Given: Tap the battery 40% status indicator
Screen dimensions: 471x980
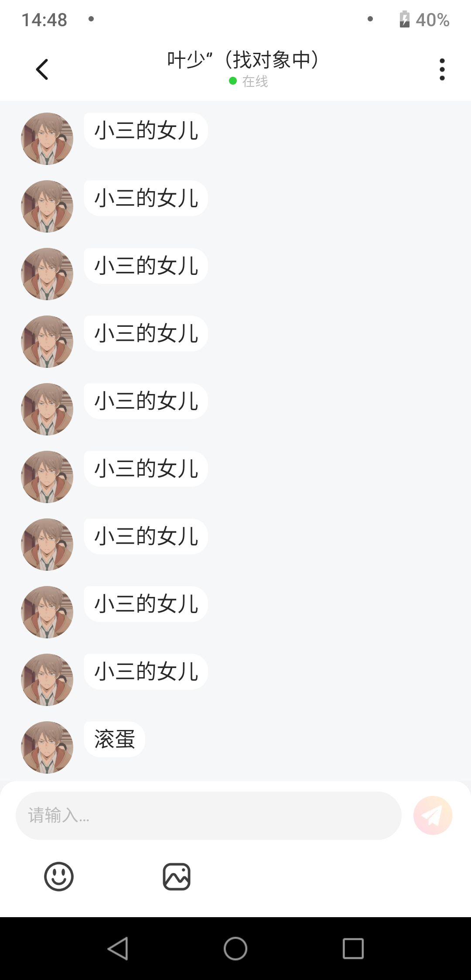Looking at the screenshot, I should pos(424,20).
